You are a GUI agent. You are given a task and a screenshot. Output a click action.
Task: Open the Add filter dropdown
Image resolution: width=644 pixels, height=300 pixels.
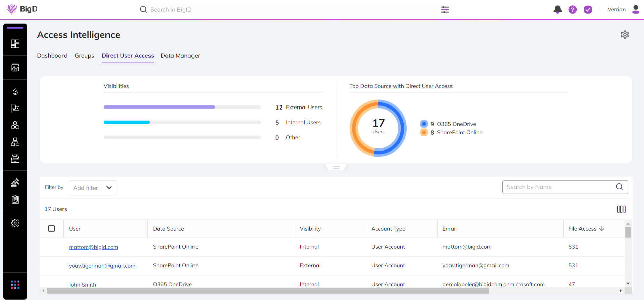[93, 188]
